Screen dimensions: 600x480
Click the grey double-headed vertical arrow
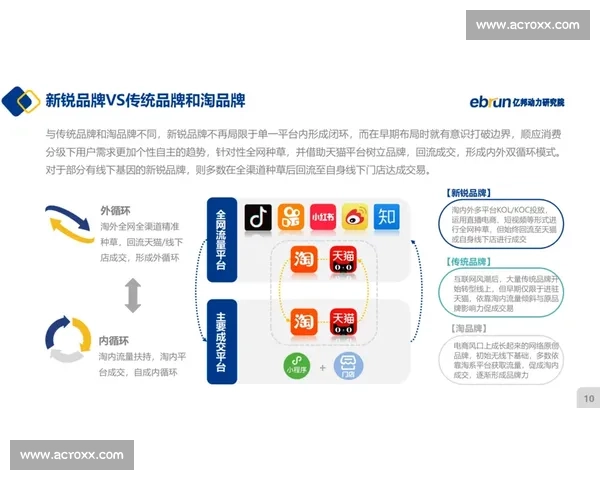[x=133, y=296]
